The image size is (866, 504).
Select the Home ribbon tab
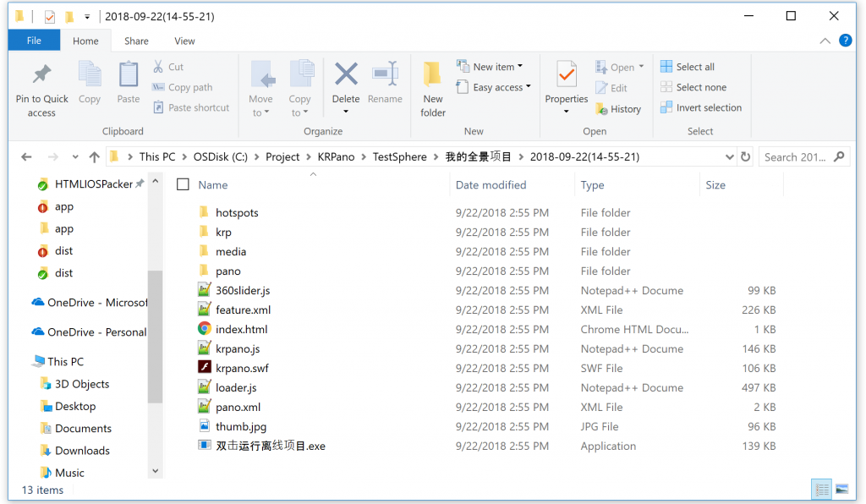85,41
